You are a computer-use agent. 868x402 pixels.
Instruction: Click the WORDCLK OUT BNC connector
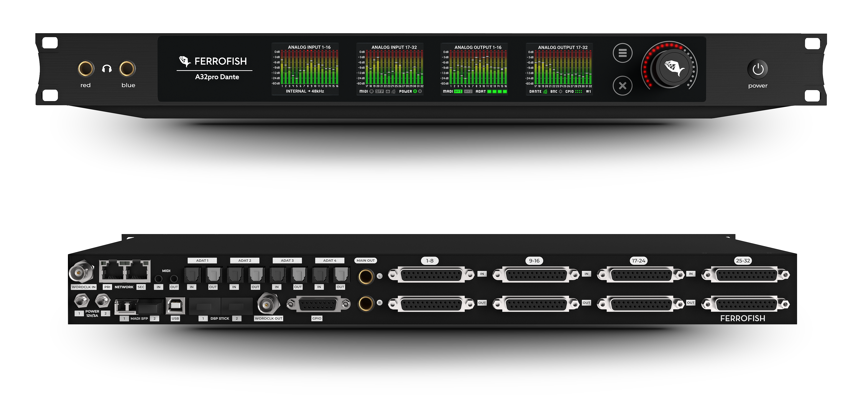(268, 304)
